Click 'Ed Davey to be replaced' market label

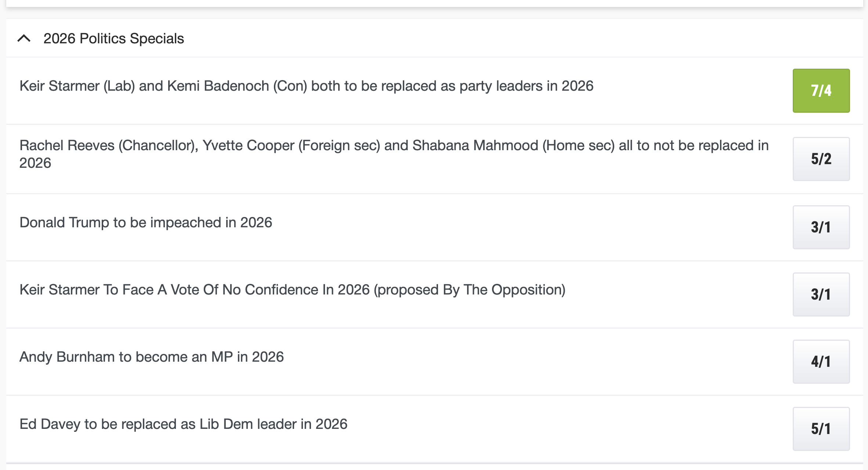point(183,424)
